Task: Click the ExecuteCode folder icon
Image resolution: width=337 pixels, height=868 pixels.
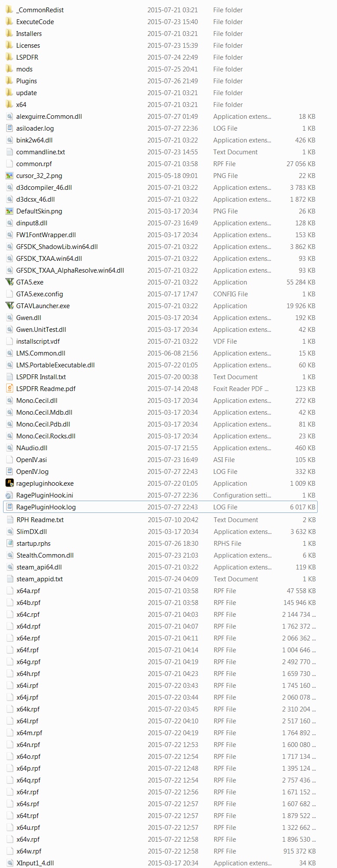Action: point(9,21)
